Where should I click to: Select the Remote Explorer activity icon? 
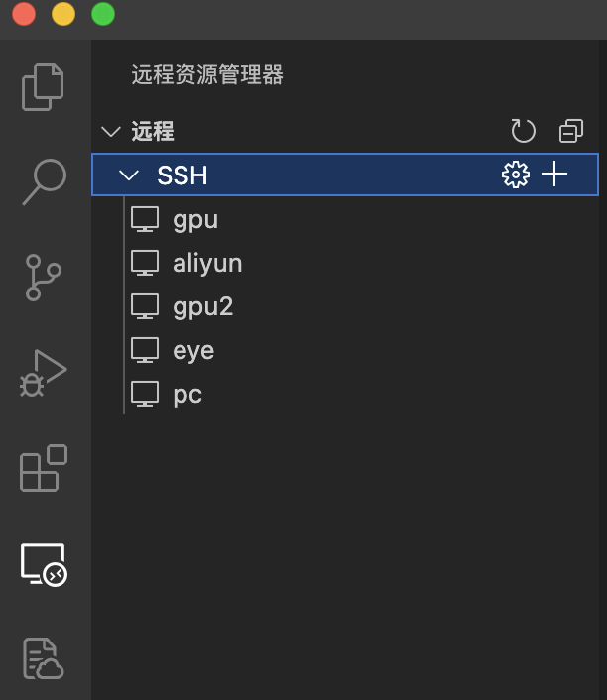pos(44,565)
